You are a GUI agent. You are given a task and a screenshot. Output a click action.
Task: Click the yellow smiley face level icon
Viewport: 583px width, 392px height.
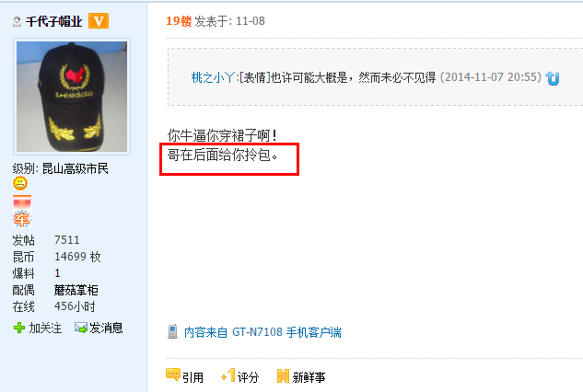[20, 183]
